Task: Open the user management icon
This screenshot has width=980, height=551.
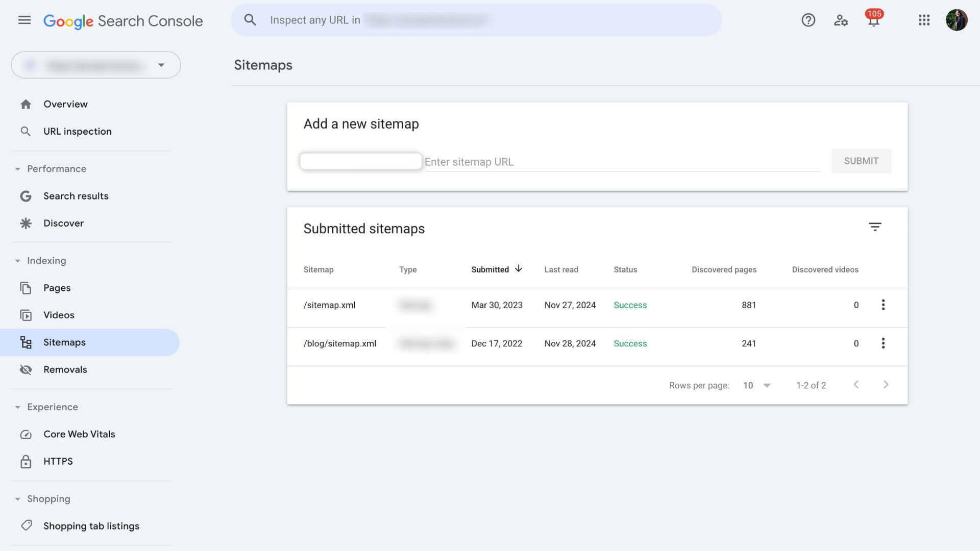Action: click(x=841, y=20)
